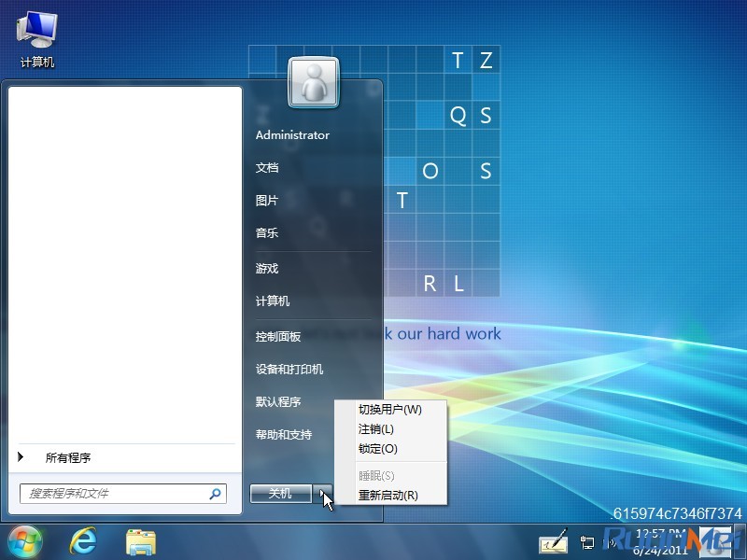The image size is (747, 560).
Task: Select 注销(L) option
Action: pos(390,429)
